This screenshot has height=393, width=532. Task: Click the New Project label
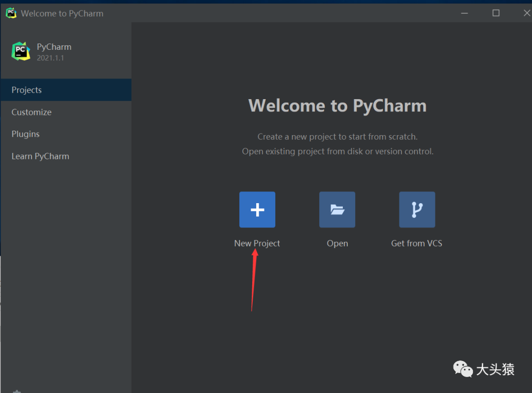coord(257,244)
